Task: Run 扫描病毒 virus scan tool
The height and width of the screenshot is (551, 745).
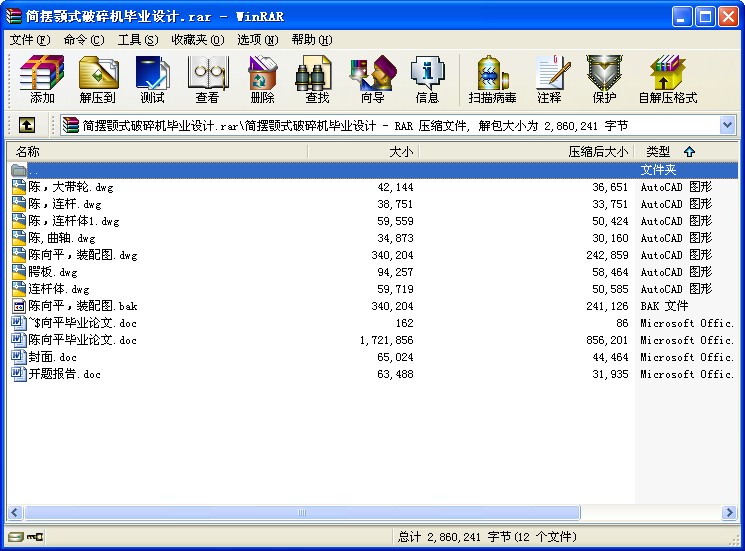Action: pyautogui.click(x=492, y=78)
